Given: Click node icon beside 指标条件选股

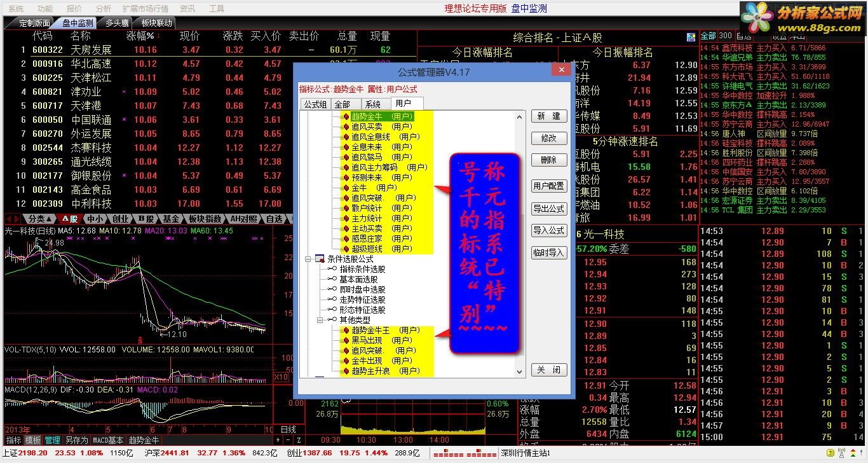Looking at the screenshot, I should [332, 269].
